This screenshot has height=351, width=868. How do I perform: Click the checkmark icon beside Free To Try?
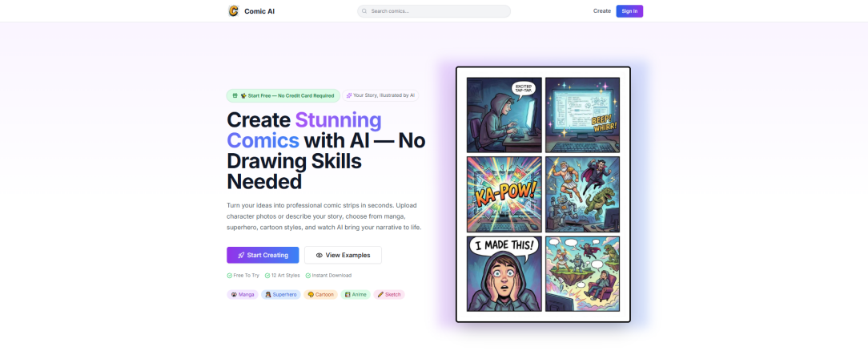coord(229,275)
